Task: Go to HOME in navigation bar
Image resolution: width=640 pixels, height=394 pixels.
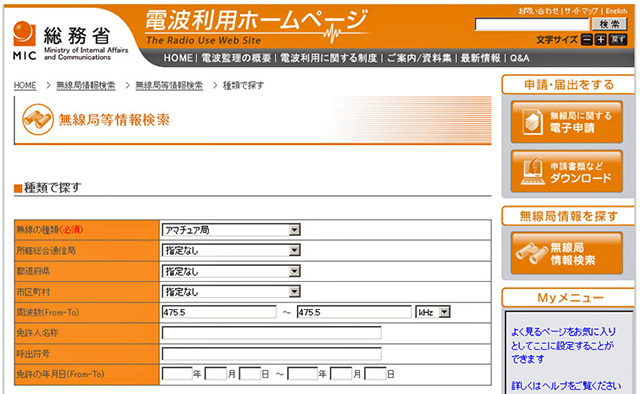Action: click(178, 58)
